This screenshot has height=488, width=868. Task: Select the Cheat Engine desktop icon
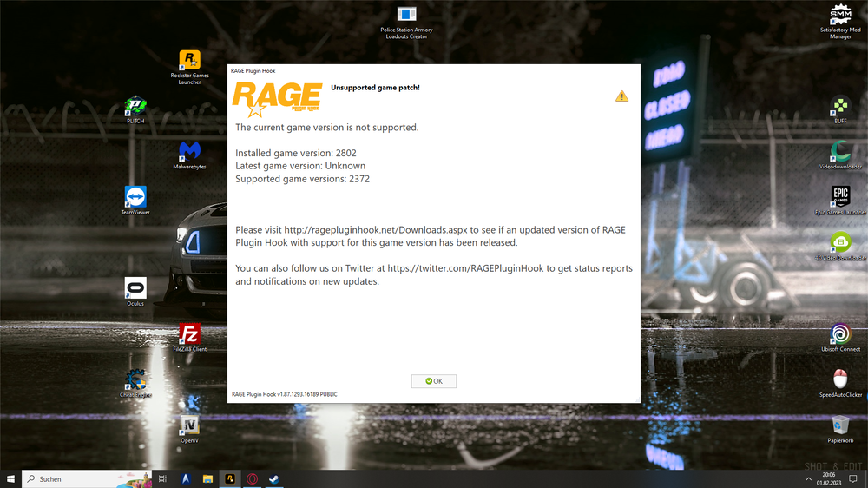click(135, 383)
